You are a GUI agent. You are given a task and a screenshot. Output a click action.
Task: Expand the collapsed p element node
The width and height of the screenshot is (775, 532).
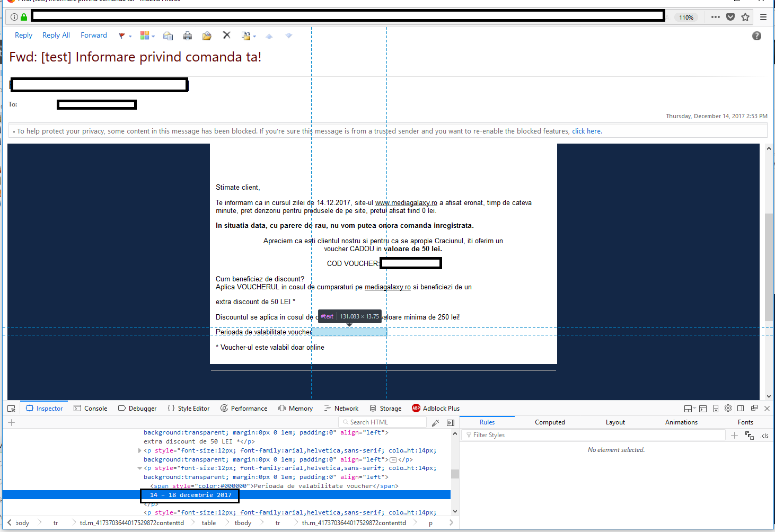140,451
